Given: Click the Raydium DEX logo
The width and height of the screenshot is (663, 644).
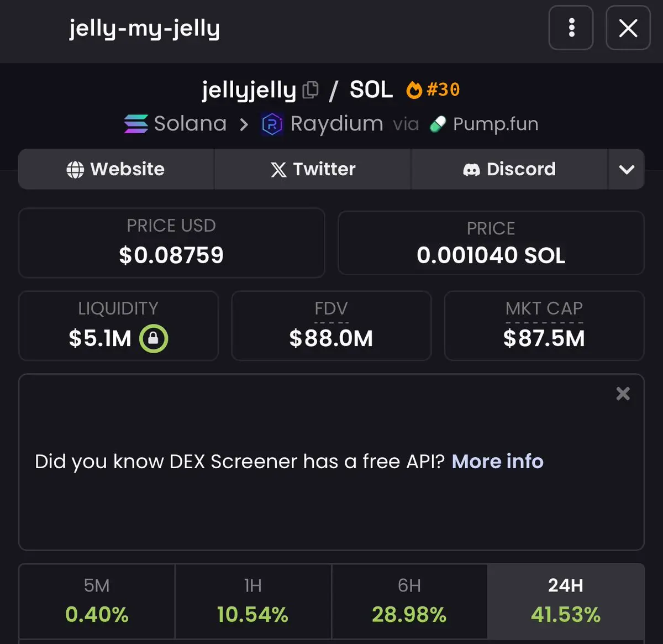Looking at the screenshot, I should click(x=272, y=124).
